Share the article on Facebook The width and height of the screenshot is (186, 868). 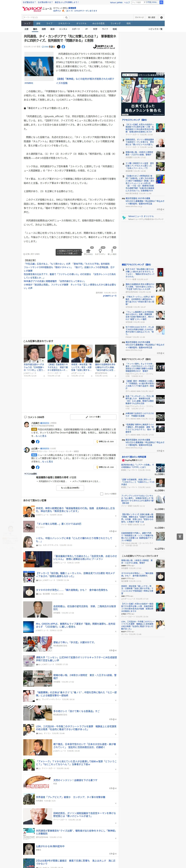(63, 47)
